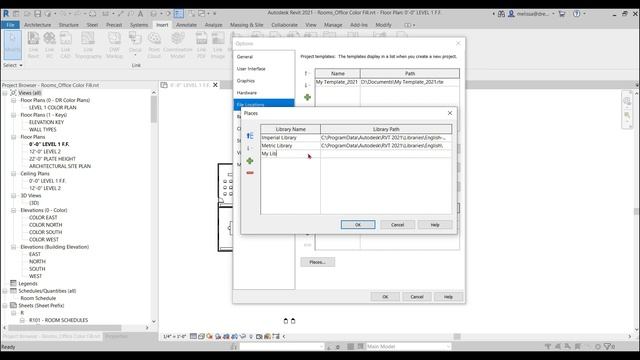Viewport: 640px width, 360px height.
Task: Click the Coordination Model ribbon icon
Action: click(178, 45)
